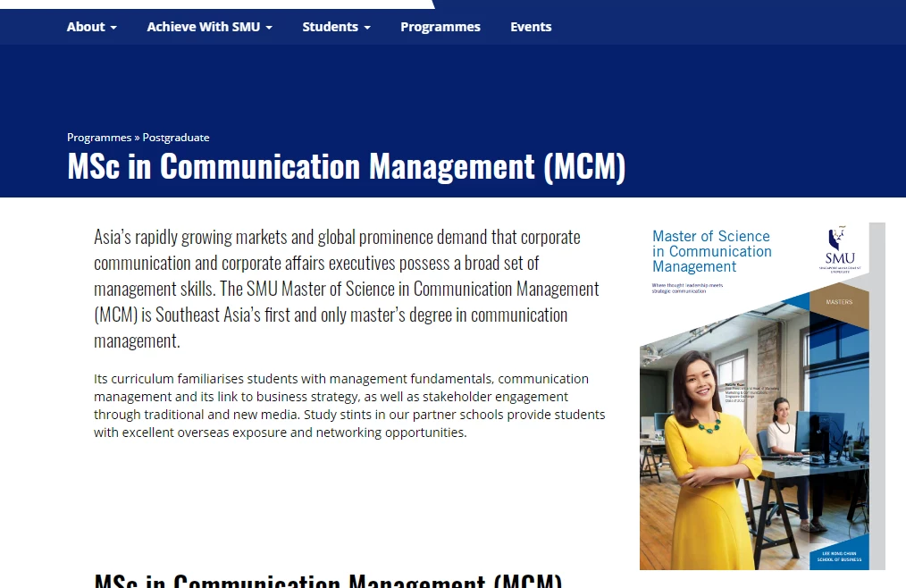The height and width of the screenshot is (588, 906).
Task: Follow the Postgraduate breadcrumb link
Action: click(176, 138)
